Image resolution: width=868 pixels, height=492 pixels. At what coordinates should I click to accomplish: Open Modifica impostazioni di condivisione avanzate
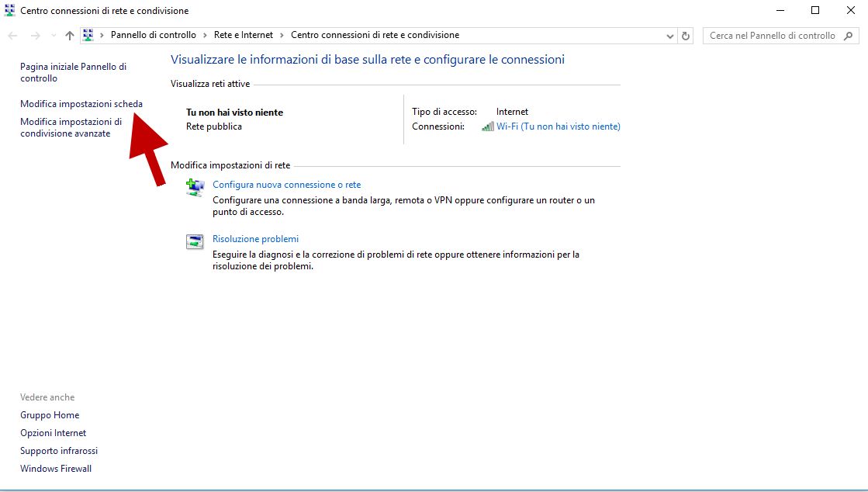tap(71, 127)
